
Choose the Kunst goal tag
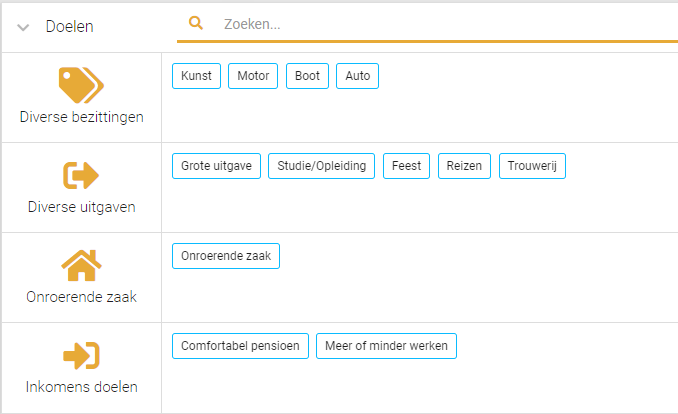pyautogui.click(x=196, y=76)
